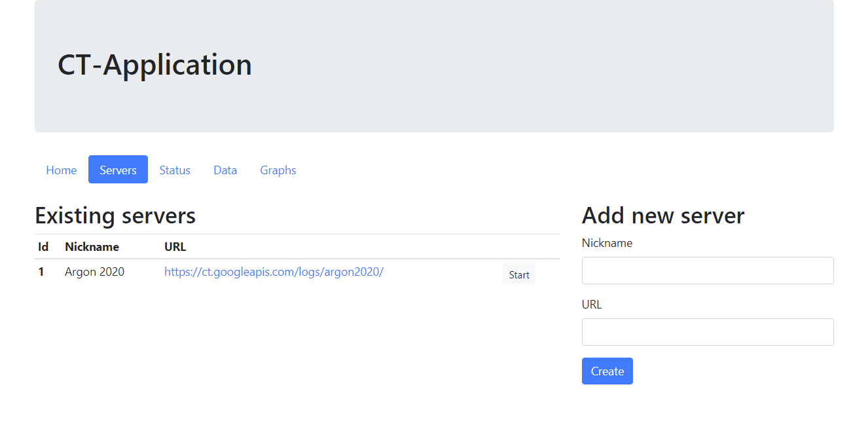Screen dimensions: 868x431
Task: Click the Argon 2020 nickname cell
Action: [94, 272]
